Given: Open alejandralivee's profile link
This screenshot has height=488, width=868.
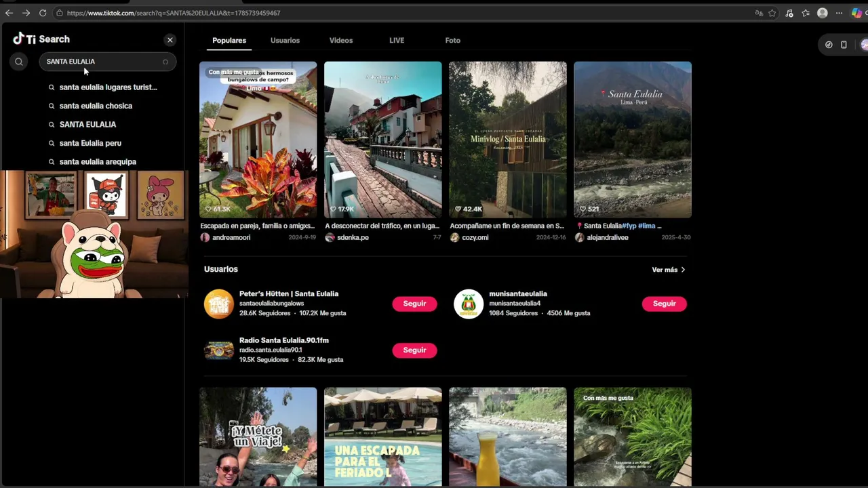Looking at the screenshot, I should click(608, 238).
